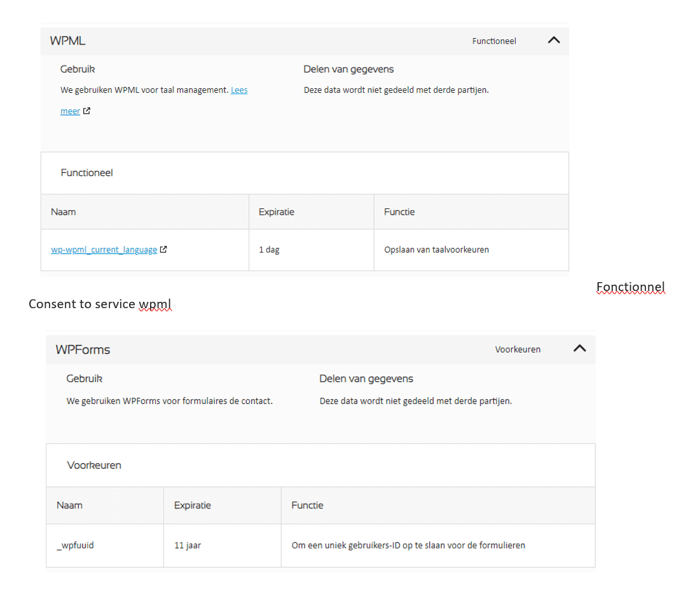This screenshot has height=589, width=700.
Task: Click the '1 dag' expiration cell
Action: point(311,250)
